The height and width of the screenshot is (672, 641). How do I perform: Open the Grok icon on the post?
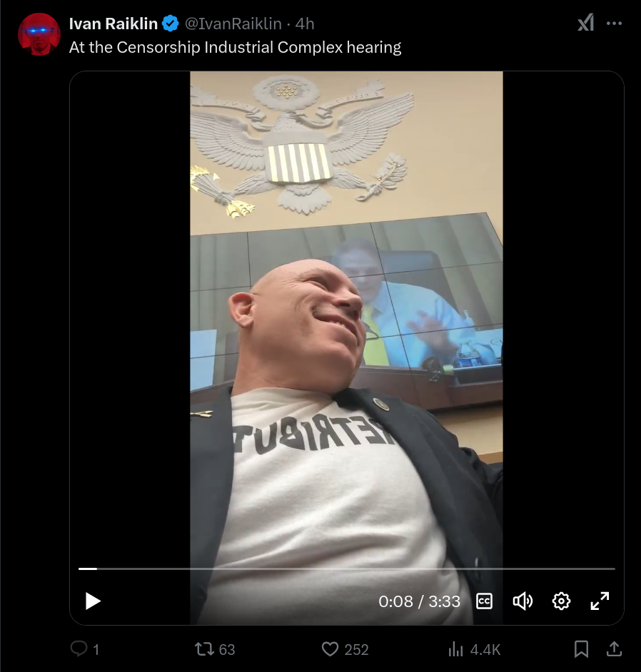[586, 23]
